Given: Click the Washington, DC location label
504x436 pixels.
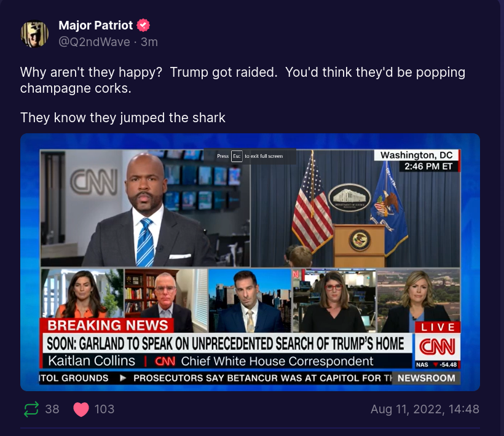Looking at the screenshot, I should [416, 155].
